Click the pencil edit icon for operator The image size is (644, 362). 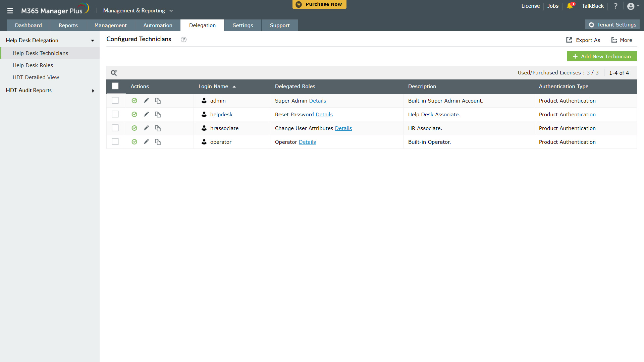(x=146, y=142)
